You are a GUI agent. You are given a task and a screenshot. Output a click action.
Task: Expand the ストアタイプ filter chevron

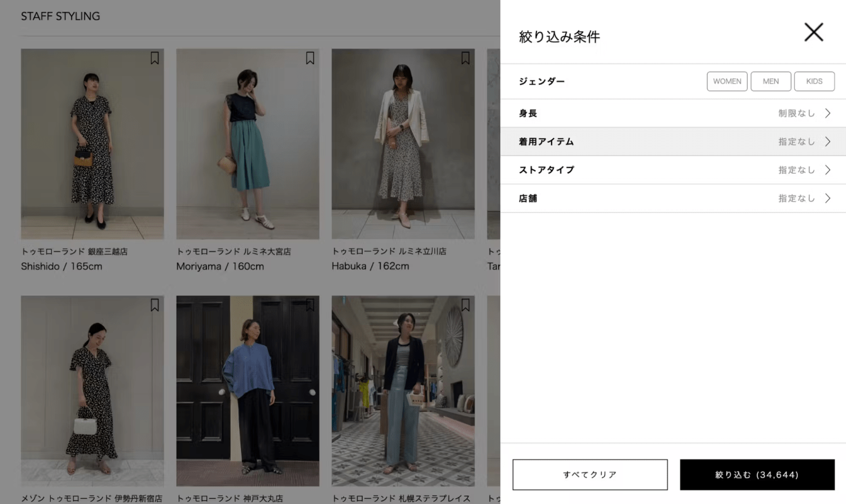tap(827, 170)
